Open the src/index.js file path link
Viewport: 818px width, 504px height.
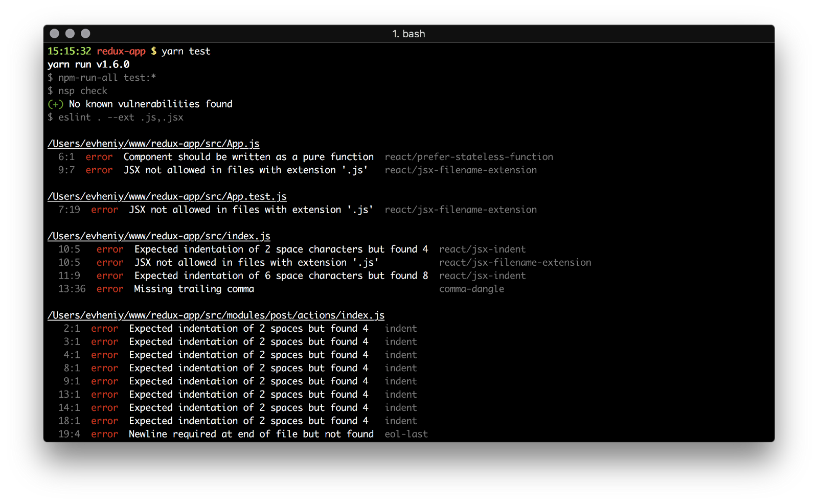158,236
